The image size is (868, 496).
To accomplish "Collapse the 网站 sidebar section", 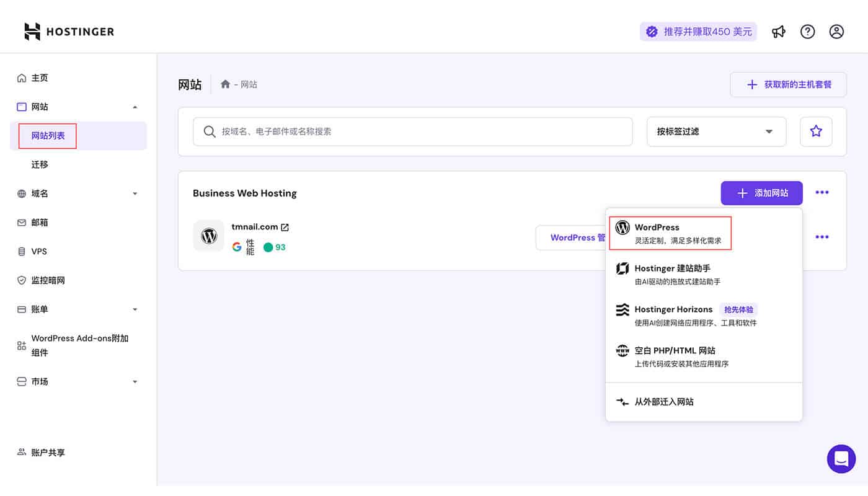I will (x=135, y=107).
